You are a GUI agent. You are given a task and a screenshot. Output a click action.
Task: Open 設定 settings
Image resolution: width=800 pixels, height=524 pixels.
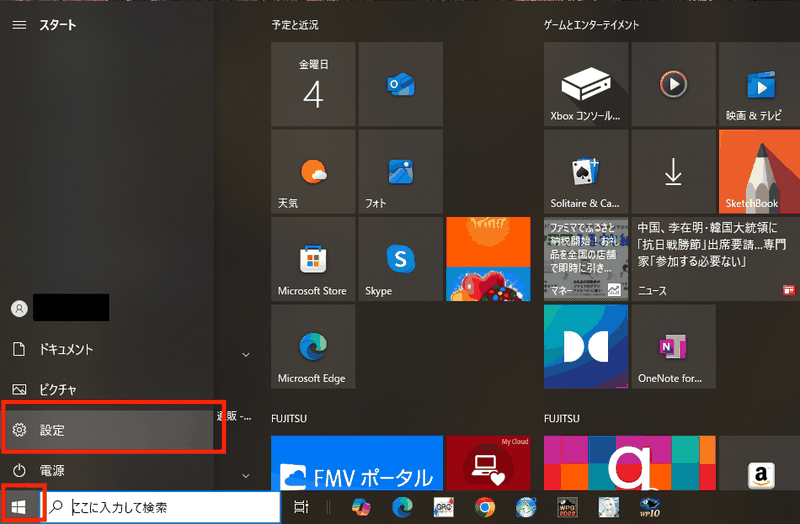tap(107, 430)
